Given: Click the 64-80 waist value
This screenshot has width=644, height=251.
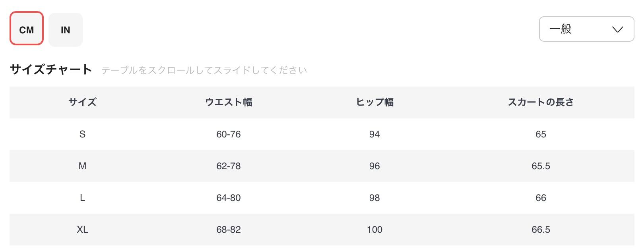Looking at the screenshot, I should pos(229,198).
